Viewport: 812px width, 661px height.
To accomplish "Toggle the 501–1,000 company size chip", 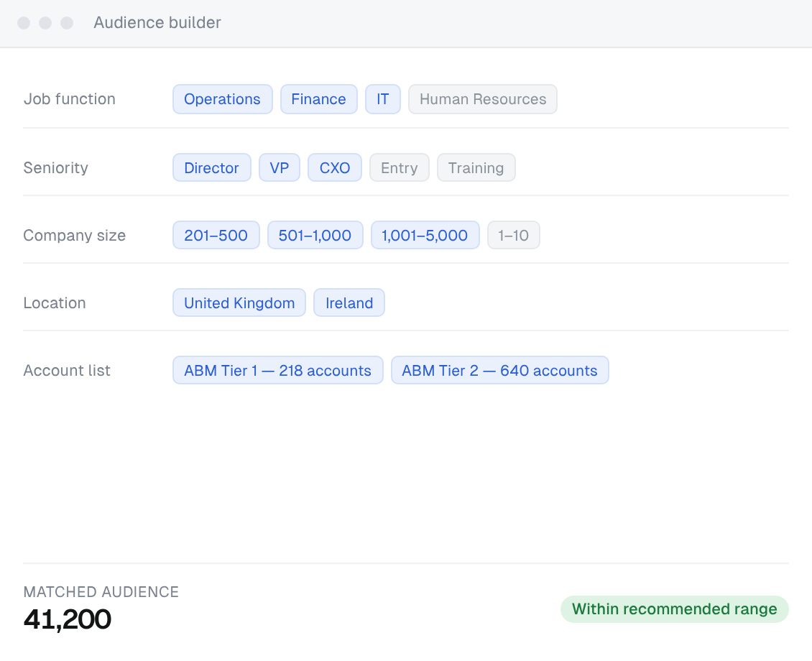I will (x=315, y=235).
